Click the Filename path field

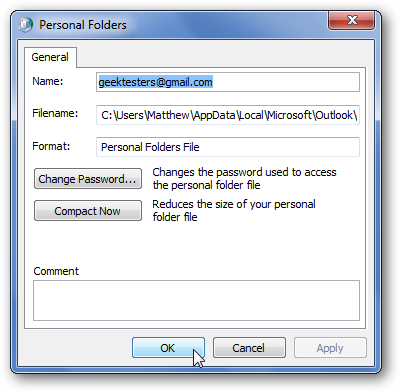pos(228,115)
